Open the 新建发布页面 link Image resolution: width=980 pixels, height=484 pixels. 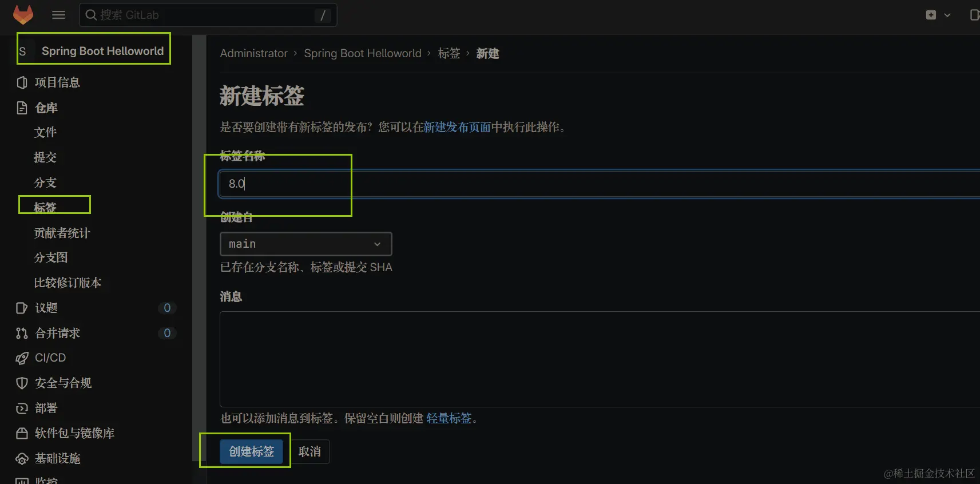pyautogui.click(x=457, y=127)
